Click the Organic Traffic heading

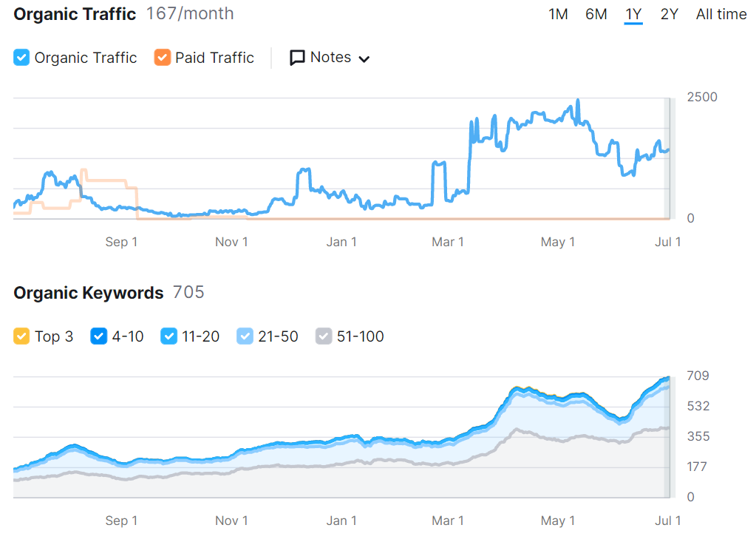[x=75, y=14]
